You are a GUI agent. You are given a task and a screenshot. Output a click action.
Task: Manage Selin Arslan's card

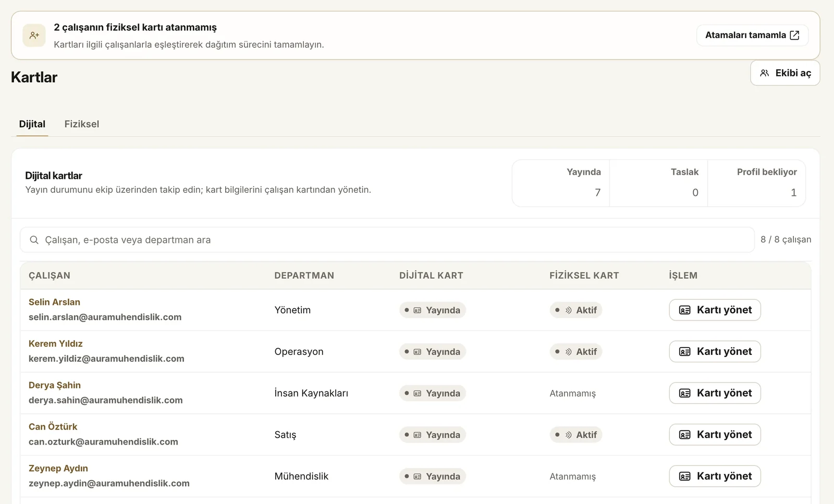coord(715,310)
